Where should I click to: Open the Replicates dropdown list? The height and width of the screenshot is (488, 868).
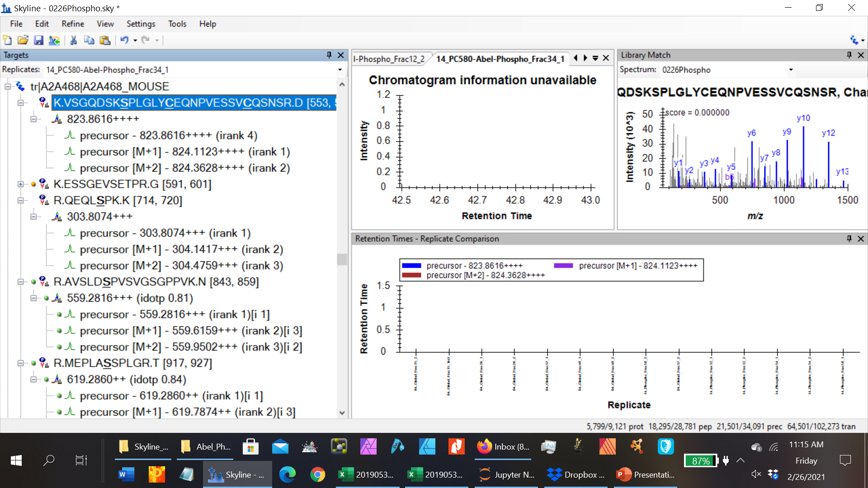(340, 70)
